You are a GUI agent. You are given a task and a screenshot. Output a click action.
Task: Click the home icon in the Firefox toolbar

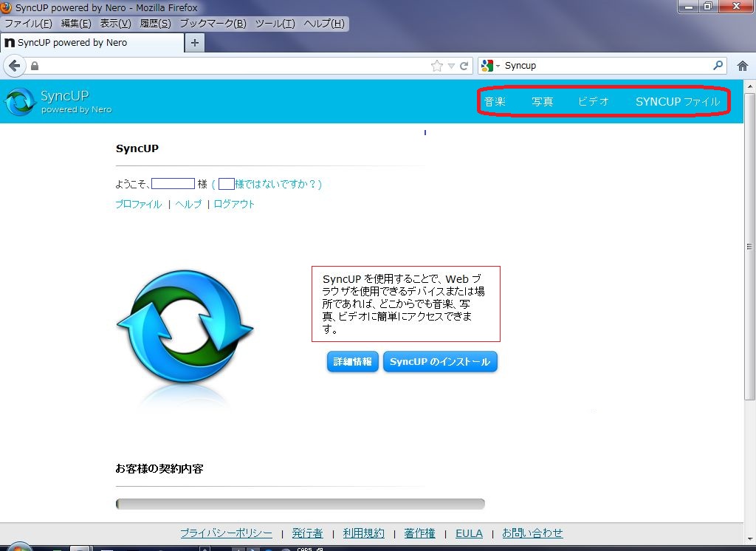743,65
